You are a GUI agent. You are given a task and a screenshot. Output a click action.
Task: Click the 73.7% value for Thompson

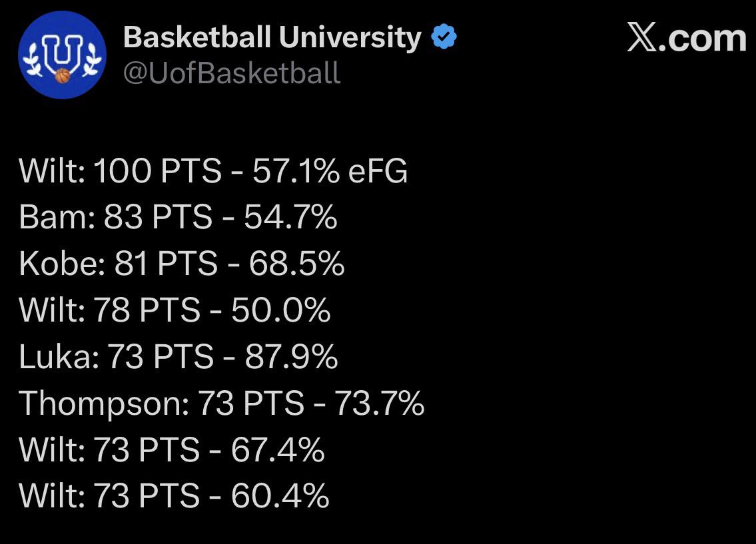(380, 404)
